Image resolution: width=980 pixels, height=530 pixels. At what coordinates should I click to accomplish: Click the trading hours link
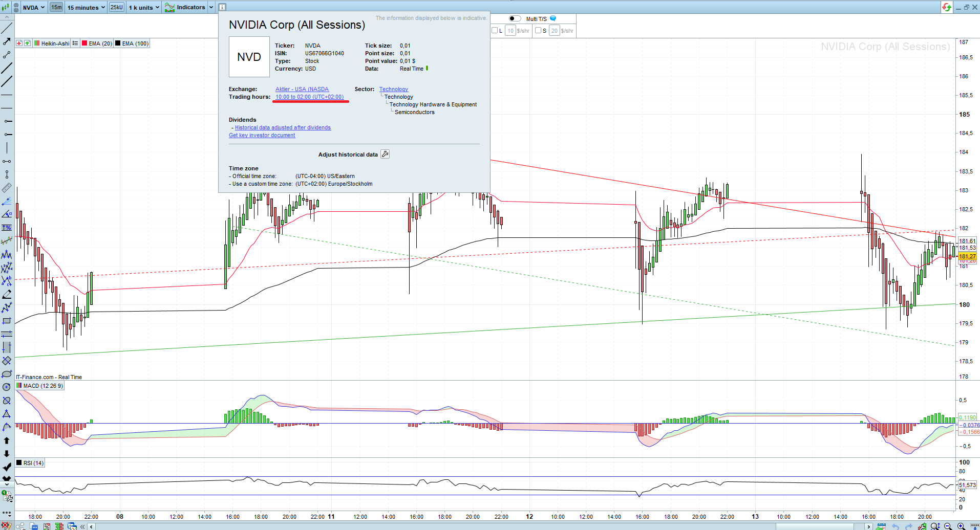coord(310,97)
